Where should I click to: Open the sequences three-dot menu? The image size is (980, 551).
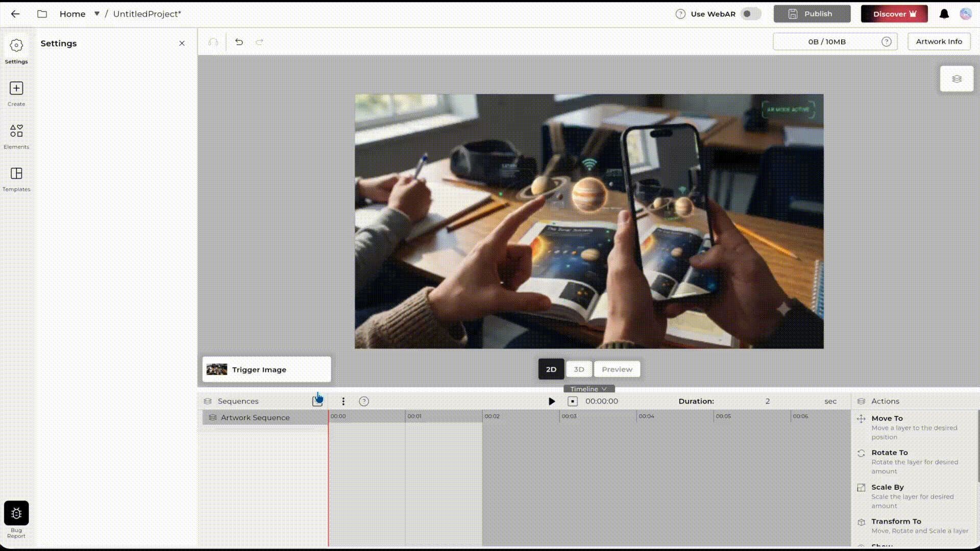[344, 402]
